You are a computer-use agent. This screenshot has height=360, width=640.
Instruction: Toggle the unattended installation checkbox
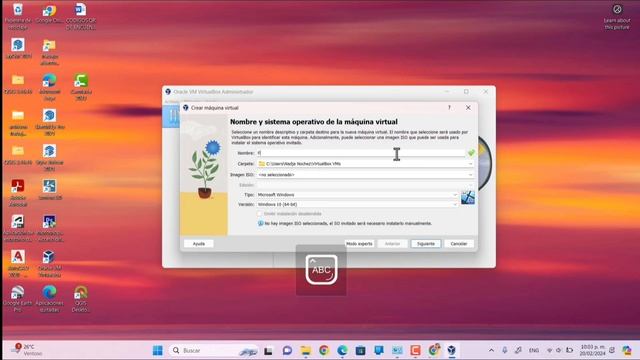pos(260,213)
